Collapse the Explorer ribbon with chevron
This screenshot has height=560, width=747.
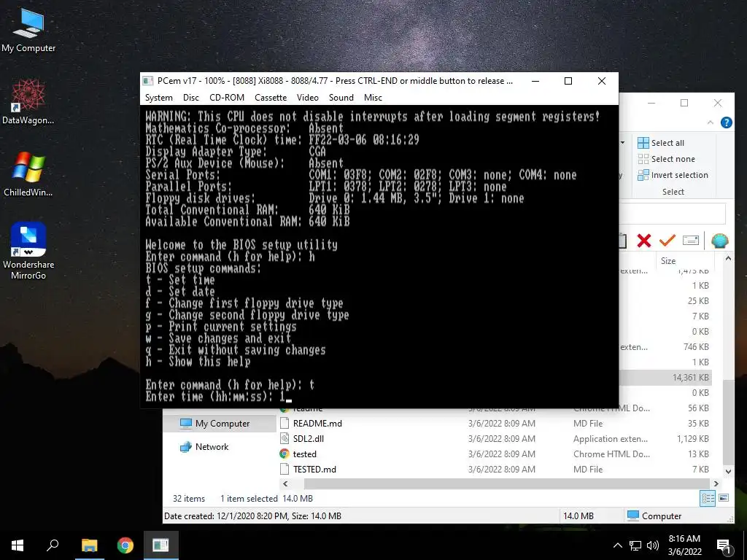pyautogui.click(x=711, y=122)
